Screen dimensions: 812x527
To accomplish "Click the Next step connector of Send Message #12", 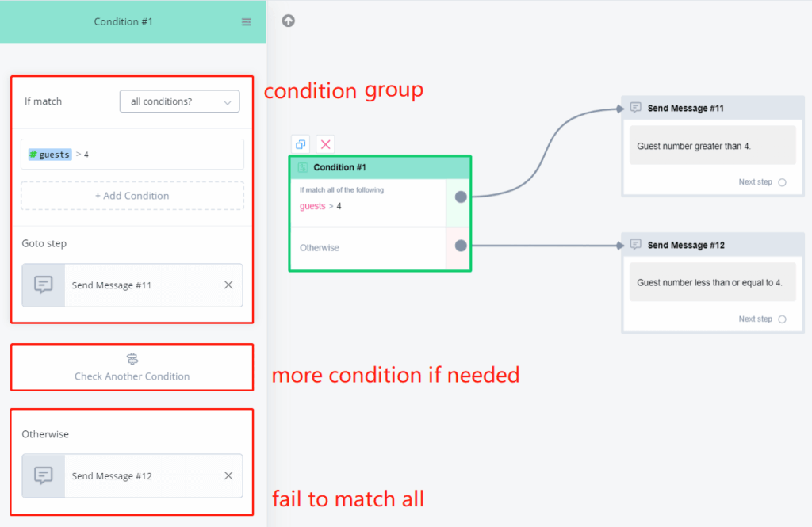I will tap(782, 319).
